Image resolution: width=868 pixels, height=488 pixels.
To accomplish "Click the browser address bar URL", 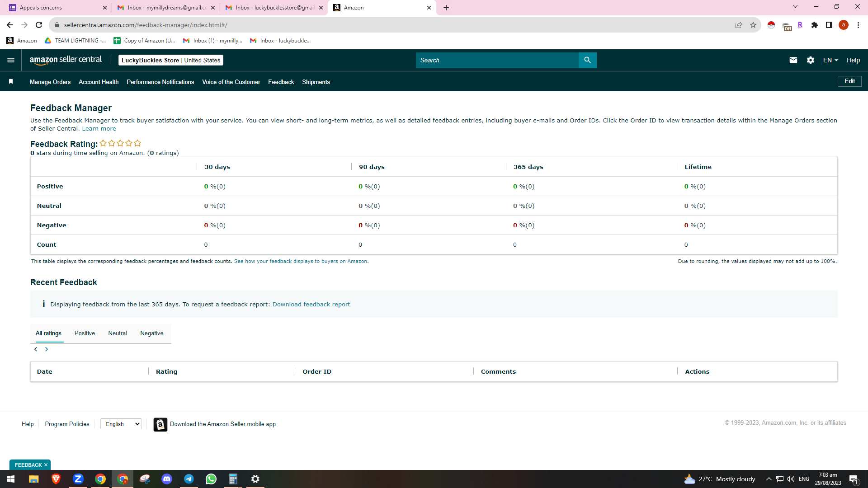I will pyautogui.click(x=146, y=25).
